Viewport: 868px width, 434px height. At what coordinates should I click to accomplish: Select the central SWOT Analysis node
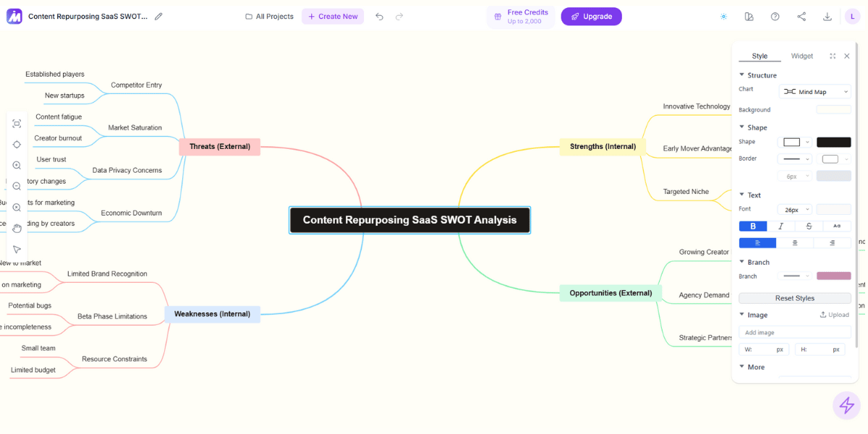tap(409, 220)
